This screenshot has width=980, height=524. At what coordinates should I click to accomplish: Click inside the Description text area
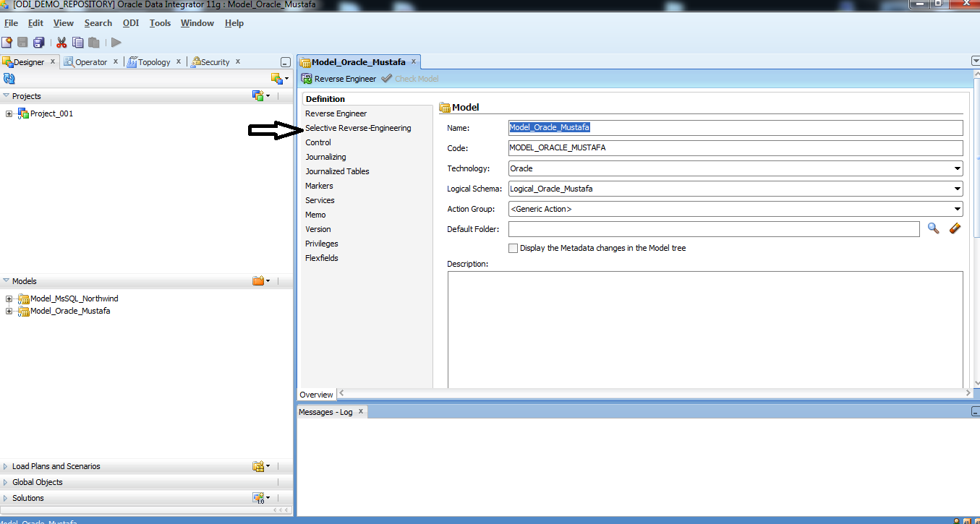705,330
